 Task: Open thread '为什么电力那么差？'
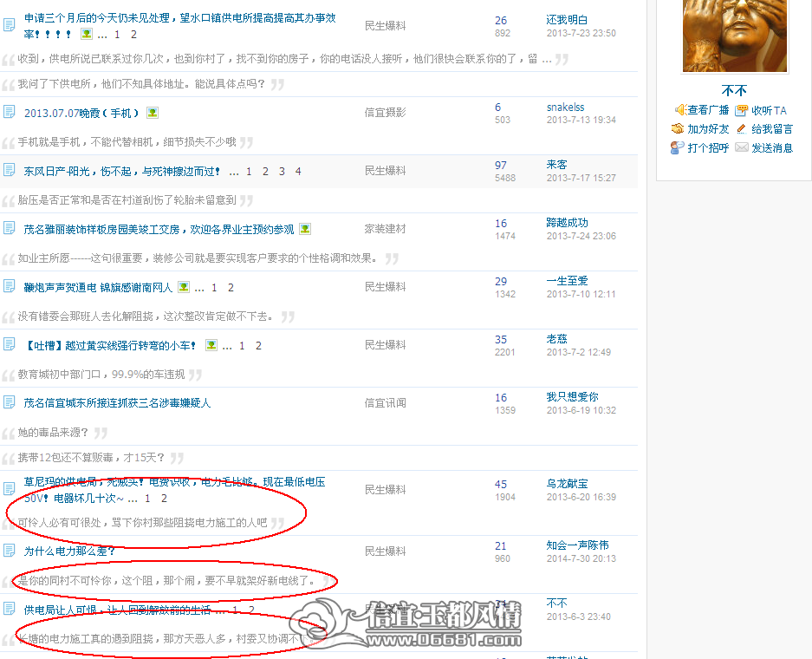[69, 551]
